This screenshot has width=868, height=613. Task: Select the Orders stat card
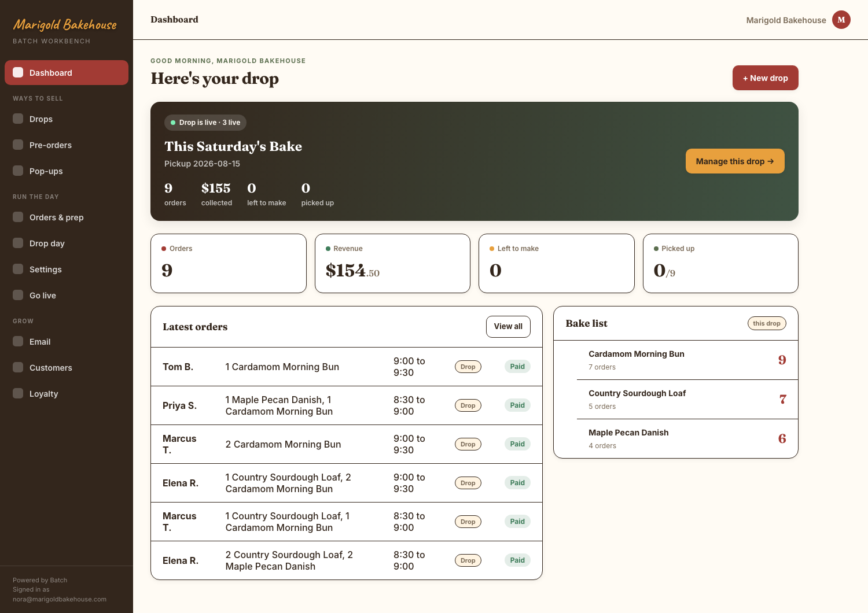[x=229, y=264]
